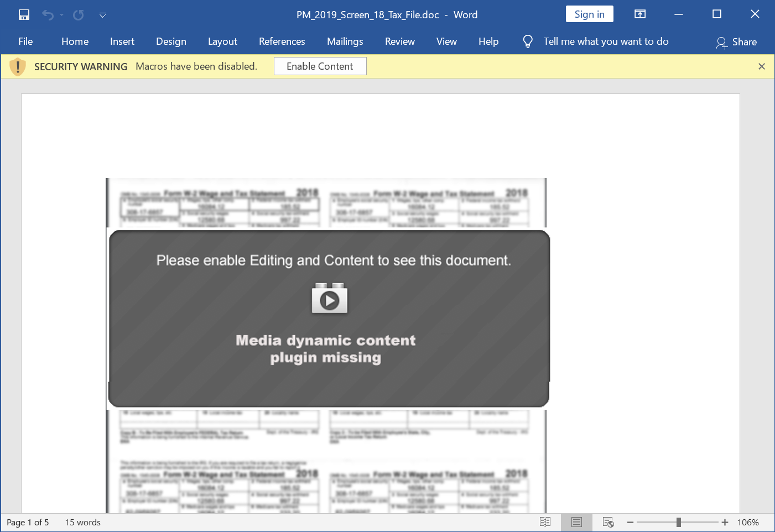Expand Customize Quick Access Toolbar dropdown
The height and width of the screenshot is (532, 775).
point(102,15)
